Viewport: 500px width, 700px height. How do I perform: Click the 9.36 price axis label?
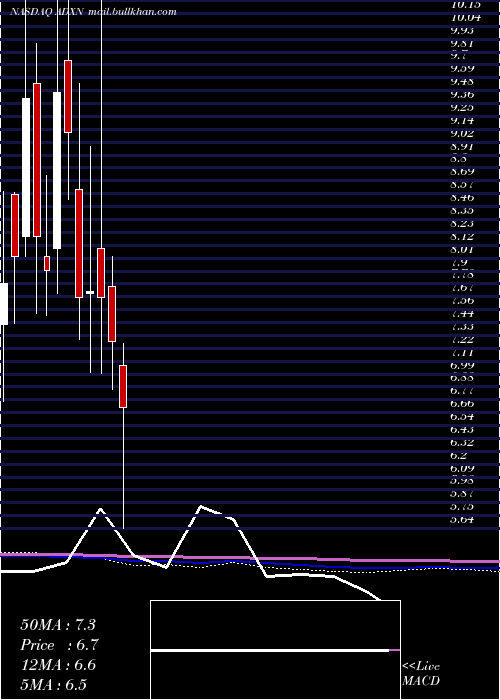462,95
